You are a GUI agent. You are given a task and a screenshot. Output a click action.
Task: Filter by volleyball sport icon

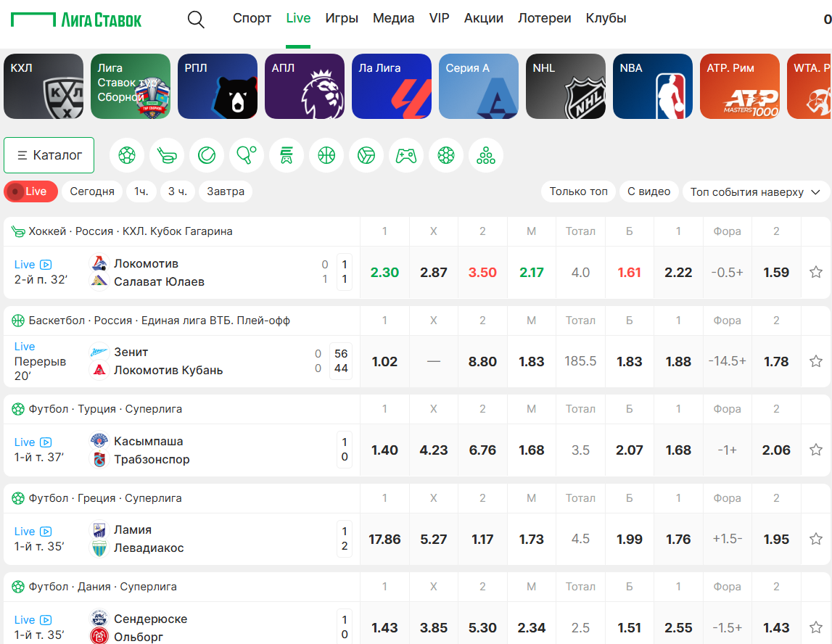coord(366,155)
